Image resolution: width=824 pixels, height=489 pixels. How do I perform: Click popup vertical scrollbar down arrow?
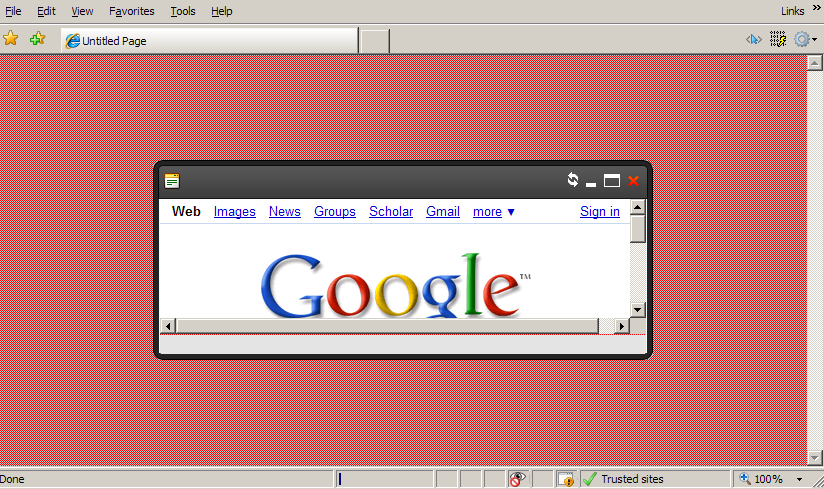(x=637, y=310)
